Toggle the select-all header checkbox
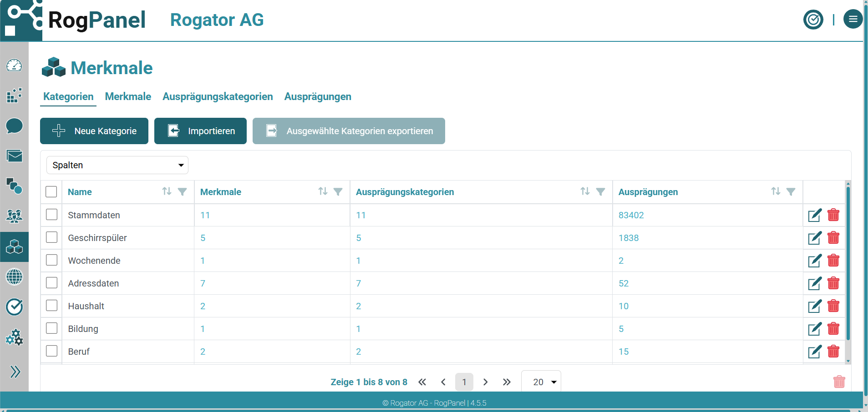 (51, 192)
